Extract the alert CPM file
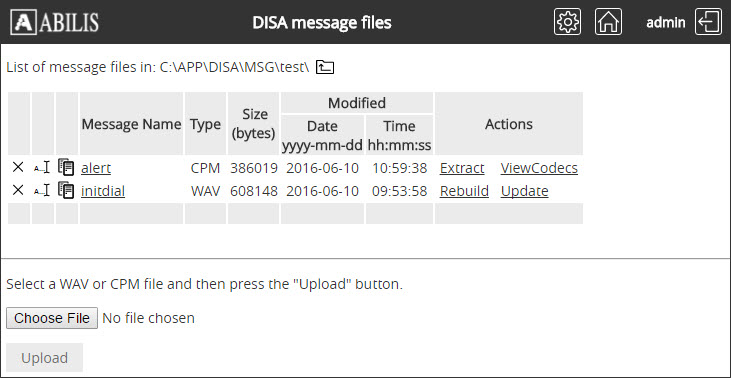The image size is (731, 378). [x=462, y=168]
